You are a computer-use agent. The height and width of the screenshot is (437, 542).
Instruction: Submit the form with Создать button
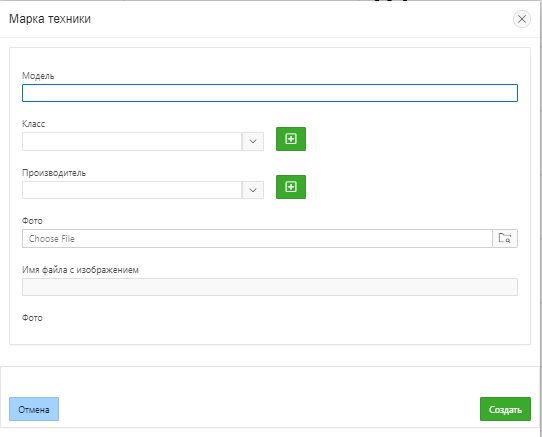pos(505,409)
